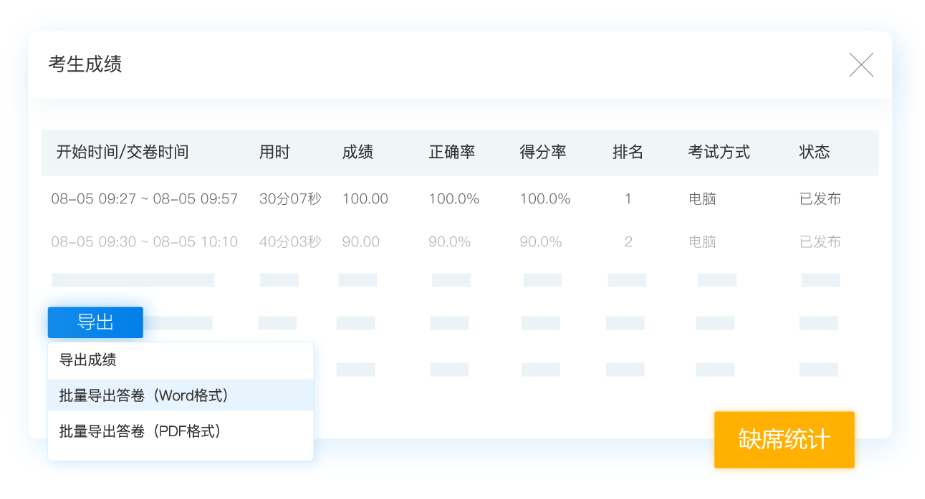Click the 得分率 column header
The height and width of the screenshot is (499, 925).
[x=543, y=152]
